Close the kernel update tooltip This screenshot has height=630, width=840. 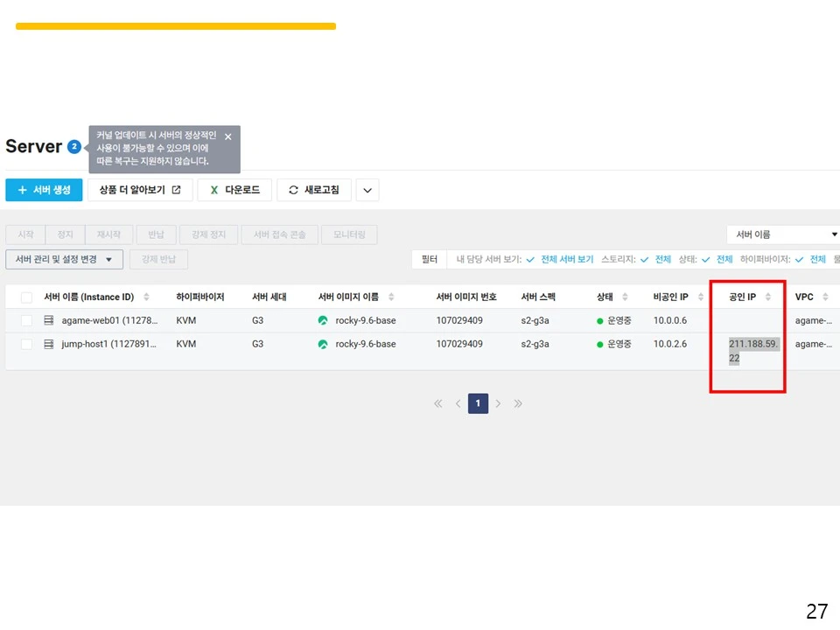(x=228, y=136)
